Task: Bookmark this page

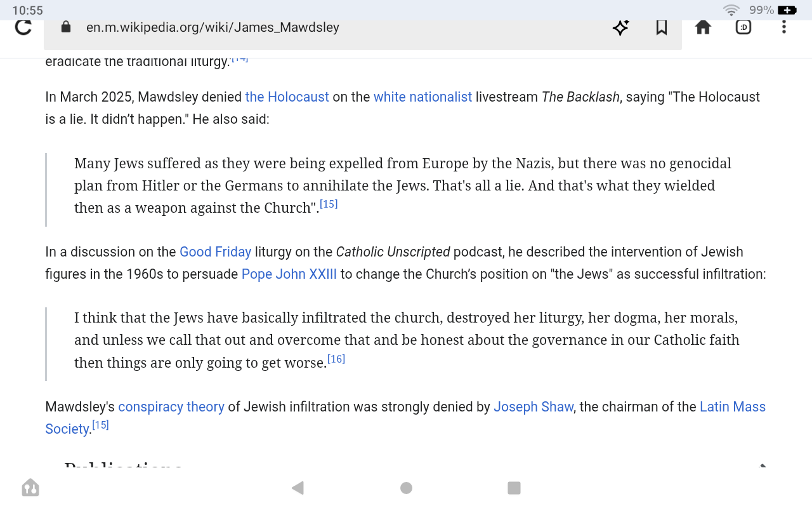Action: 662,27
